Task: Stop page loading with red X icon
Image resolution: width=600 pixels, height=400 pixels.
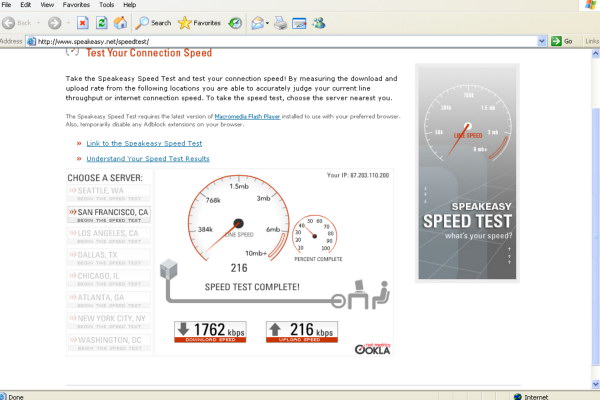Action: 82,23
